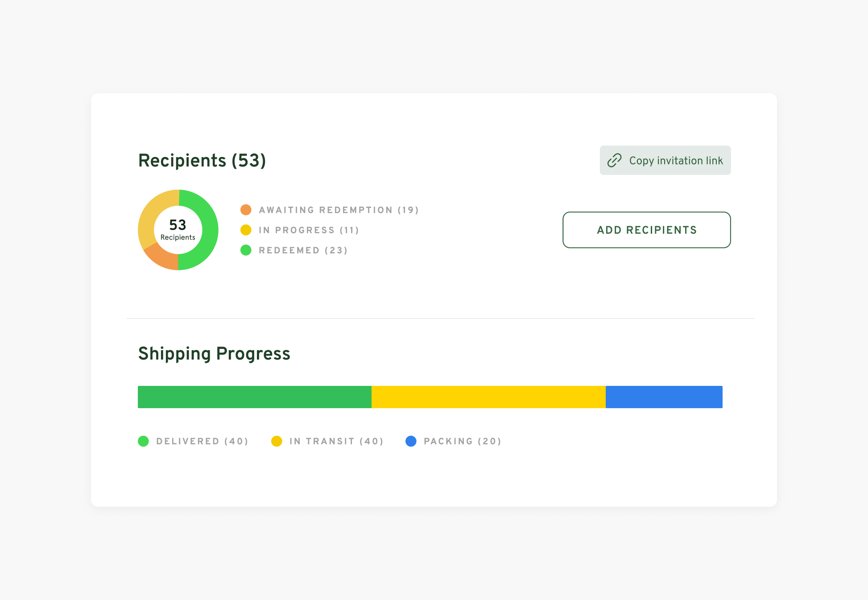Click the Recipients (53) heading
Screen dimensions: 868x600
202,161
